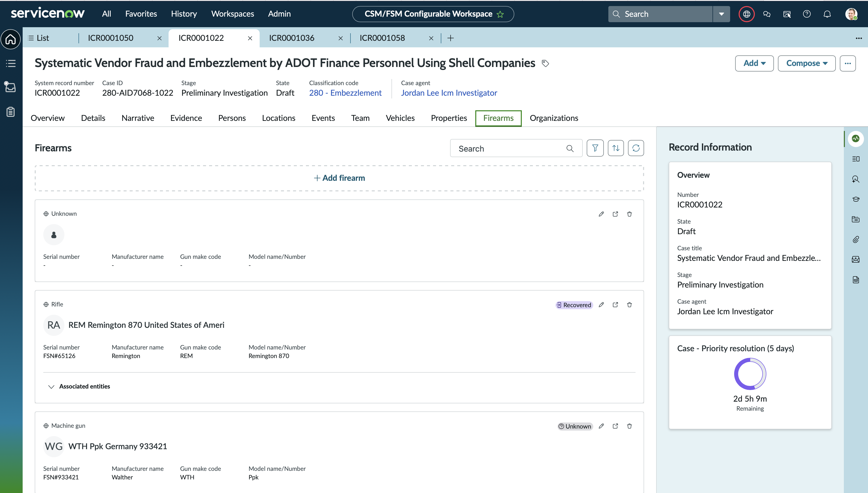
Task: Click Add firearm button
Action: point(339,178)
